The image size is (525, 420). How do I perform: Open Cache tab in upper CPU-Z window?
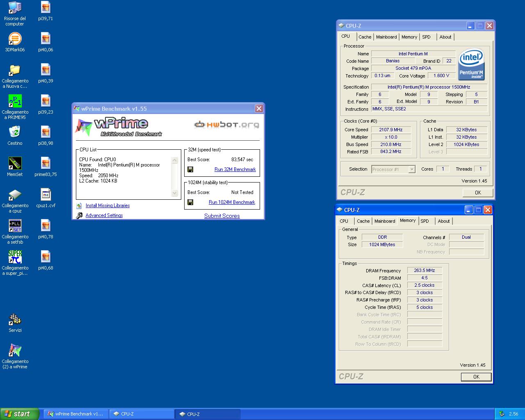tap(365, 37)
